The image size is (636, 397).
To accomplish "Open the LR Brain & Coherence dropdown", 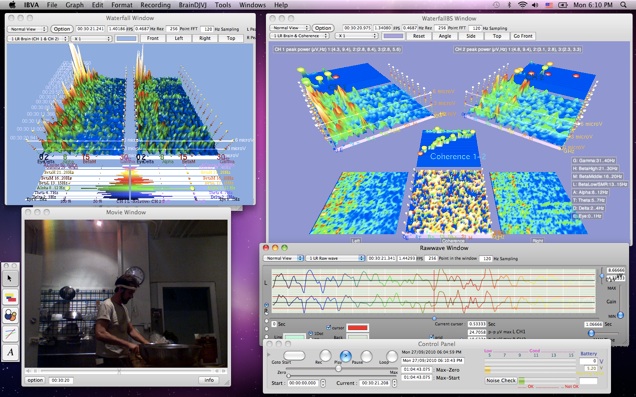I will pos(299,36).
